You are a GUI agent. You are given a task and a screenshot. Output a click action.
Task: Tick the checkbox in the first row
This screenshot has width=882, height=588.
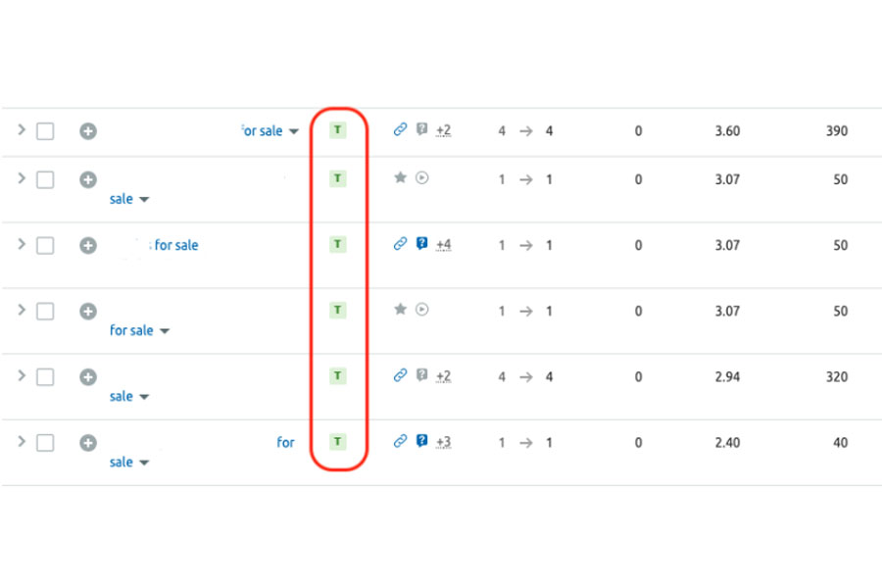pyautogui.click(x=45, y=131)
